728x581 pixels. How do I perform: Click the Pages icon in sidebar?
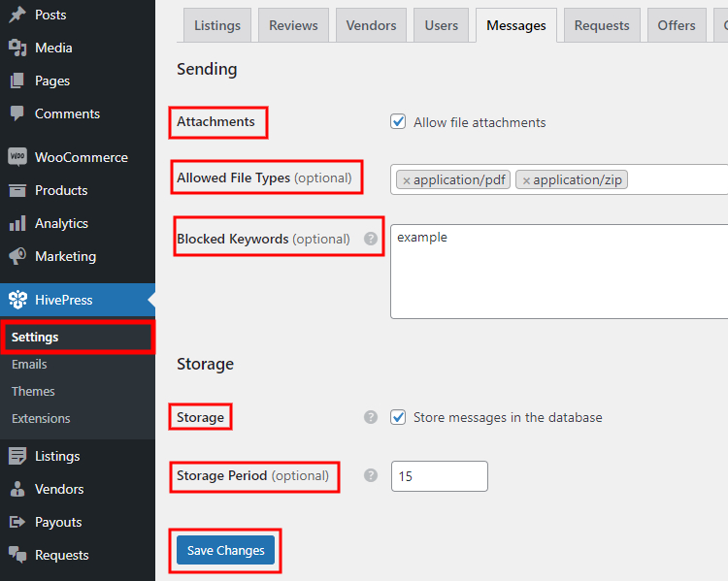[17, 81]
